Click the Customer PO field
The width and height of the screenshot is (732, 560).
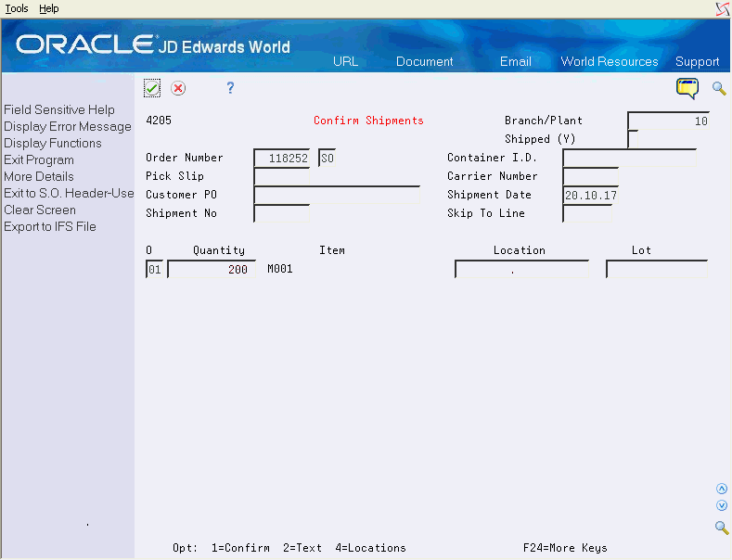tap(337, 195)
